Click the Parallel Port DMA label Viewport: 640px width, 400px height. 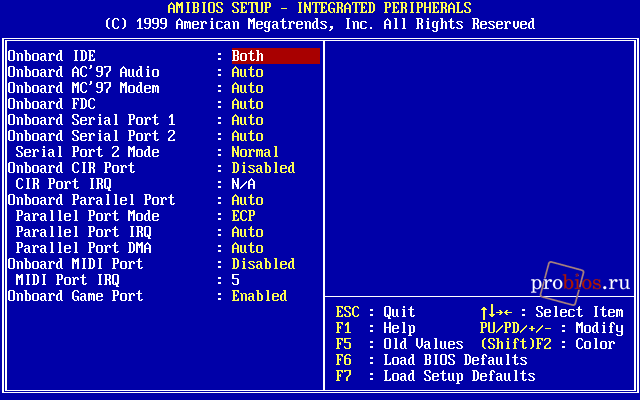[x=83, y=248]
